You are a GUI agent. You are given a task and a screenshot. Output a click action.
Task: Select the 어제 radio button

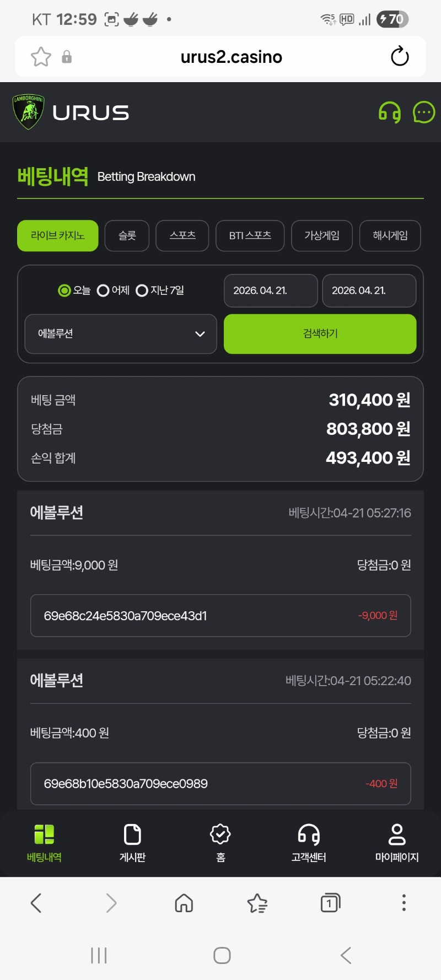[x=103, y=290]
